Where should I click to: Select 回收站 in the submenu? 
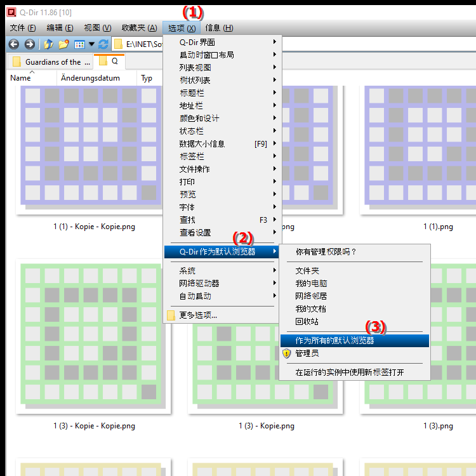(x=355, y=322)
